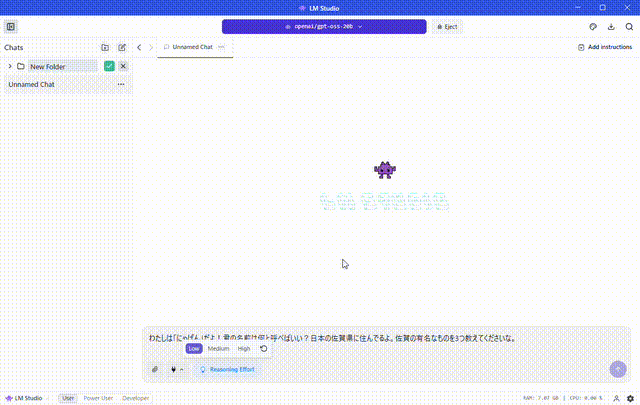Click the Chats heading

[13, 47]
